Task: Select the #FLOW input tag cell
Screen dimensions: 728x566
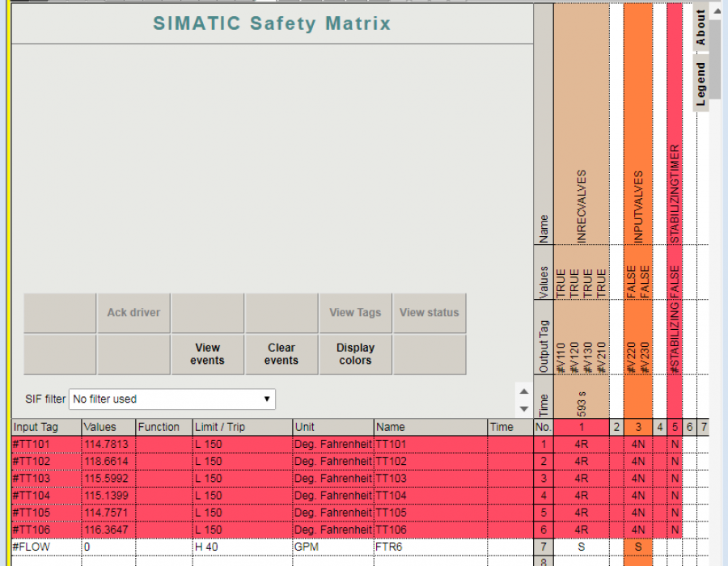Action: [x=46, y=547]
